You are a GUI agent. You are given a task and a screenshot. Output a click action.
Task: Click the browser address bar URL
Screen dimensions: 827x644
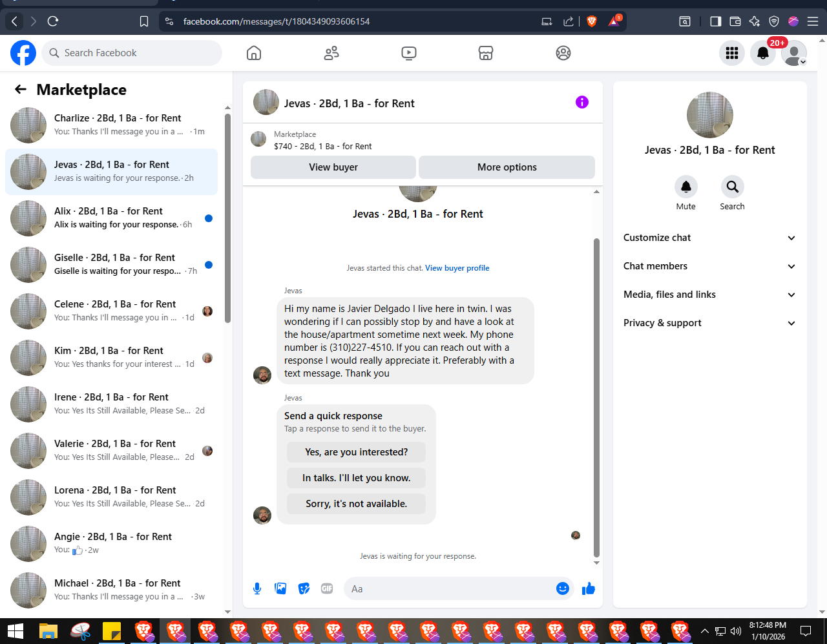click(x=277, y=21)
